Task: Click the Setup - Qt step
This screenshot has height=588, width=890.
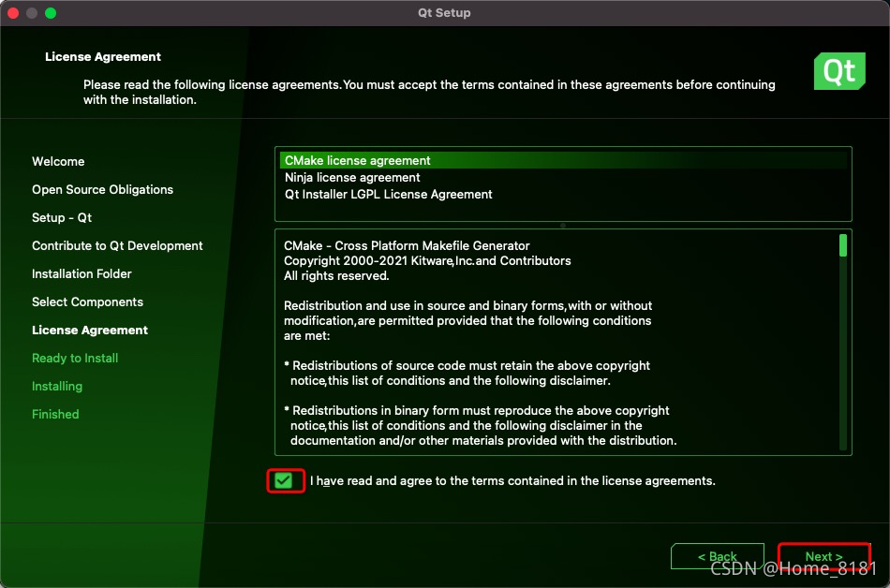Action: 61,218
